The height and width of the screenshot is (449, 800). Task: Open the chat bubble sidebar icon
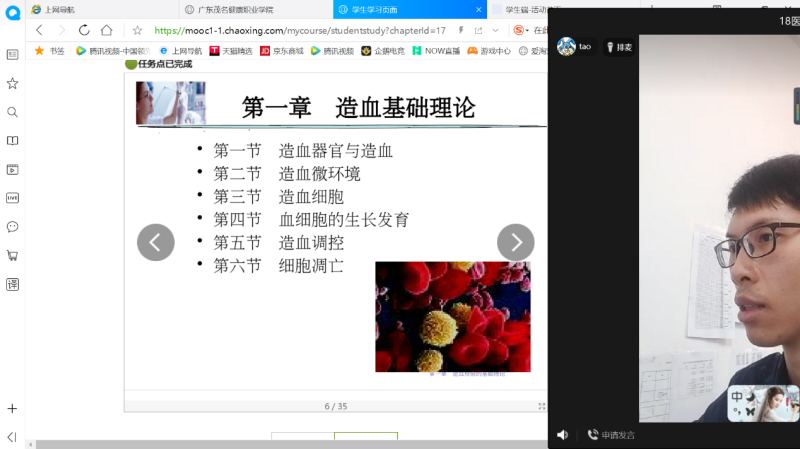(x=12, y=227)
